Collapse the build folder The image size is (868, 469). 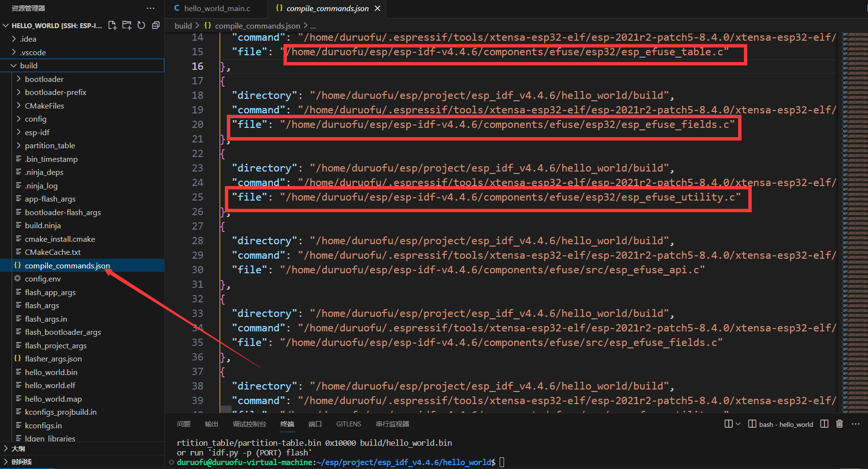29,65
